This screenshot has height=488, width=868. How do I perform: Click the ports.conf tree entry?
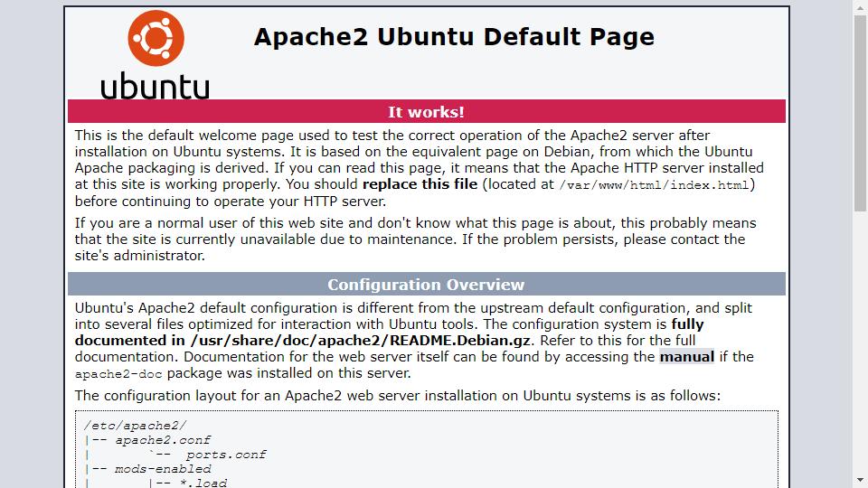click(x=226, y=455)
